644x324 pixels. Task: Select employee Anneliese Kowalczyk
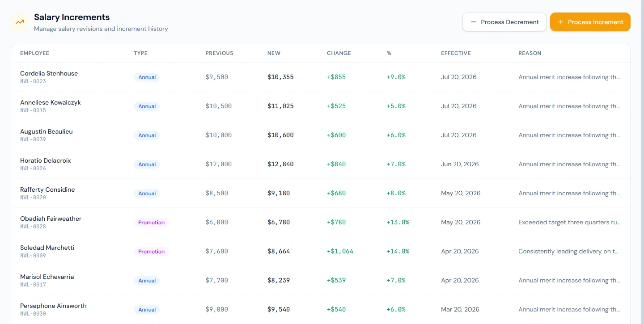(51, 102)
